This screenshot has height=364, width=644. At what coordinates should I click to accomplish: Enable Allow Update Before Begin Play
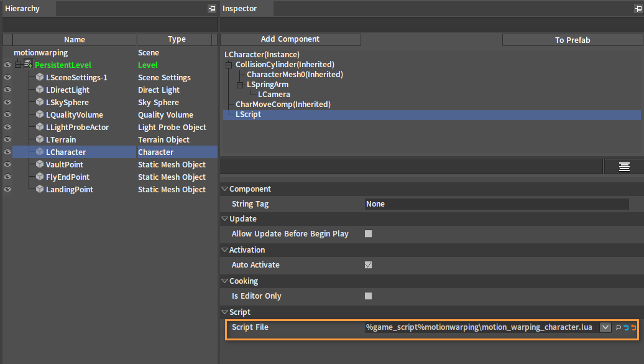tap(369, 233)
